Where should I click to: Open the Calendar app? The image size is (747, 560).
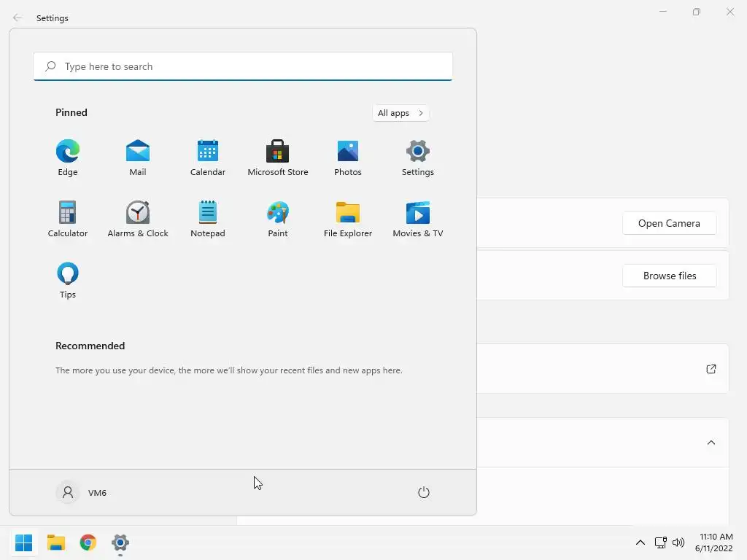pyautogui.click(x=208, y=158)
